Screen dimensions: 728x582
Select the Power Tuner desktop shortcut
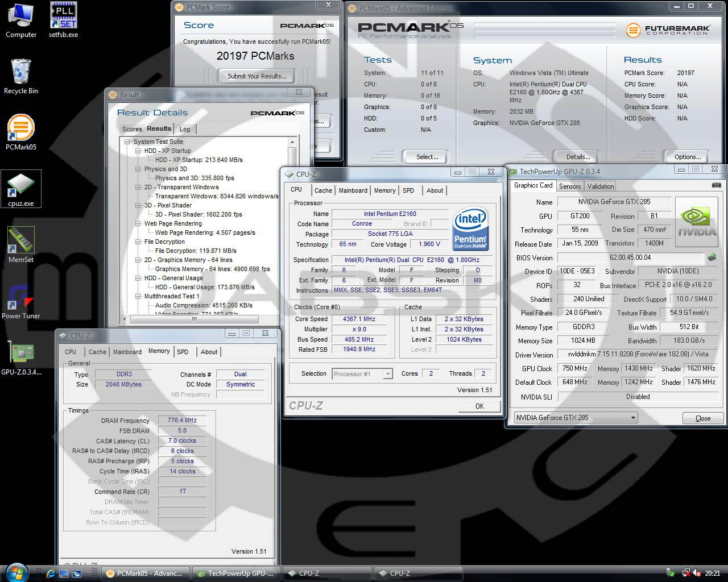coord(21,301)
